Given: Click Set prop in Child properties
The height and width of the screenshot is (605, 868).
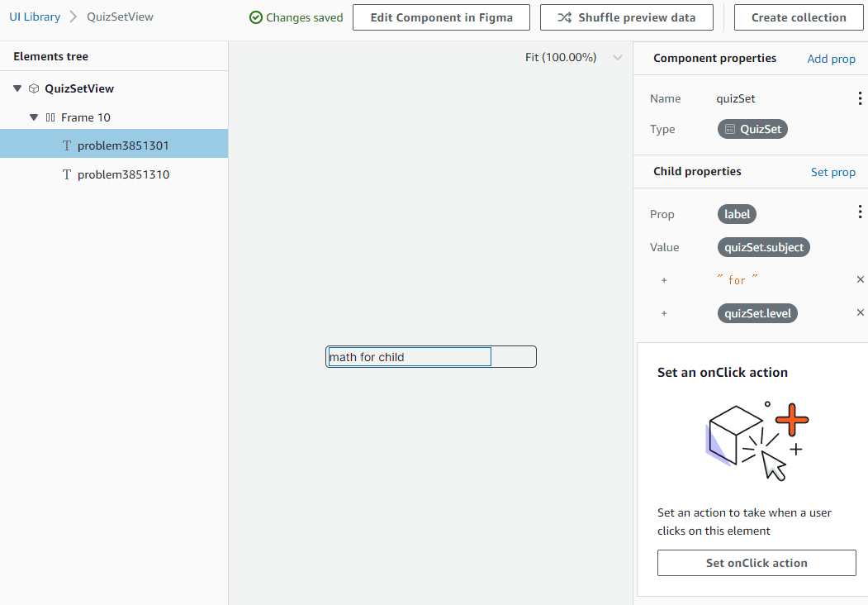Looking at the screenshot, I should coord(832,172).
